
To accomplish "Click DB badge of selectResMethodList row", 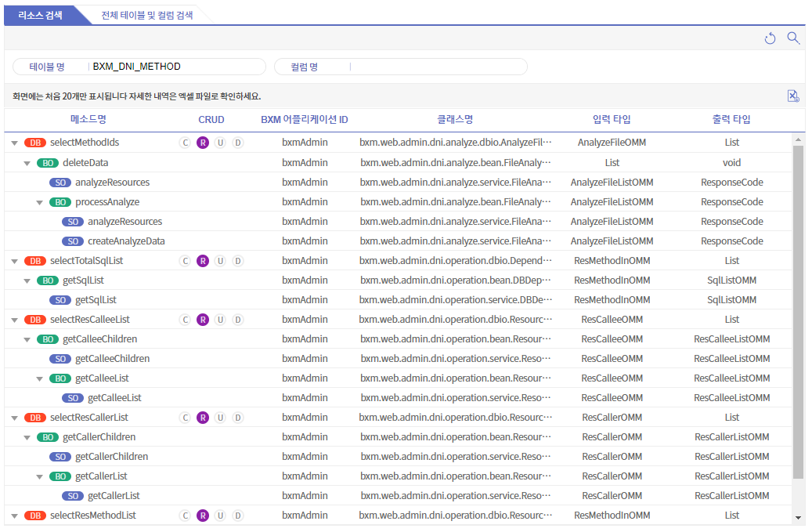I will [35, 516].
